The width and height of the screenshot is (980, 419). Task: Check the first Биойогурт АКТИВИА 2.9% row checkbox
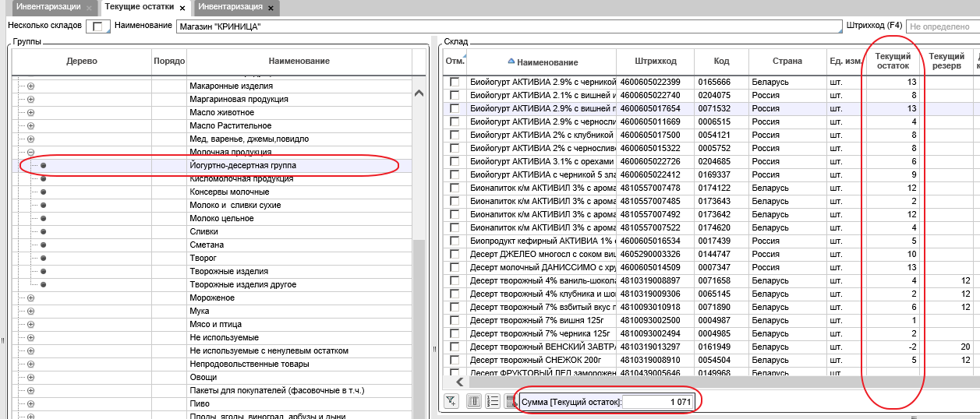pyautogui.click(x=455, y=82)
